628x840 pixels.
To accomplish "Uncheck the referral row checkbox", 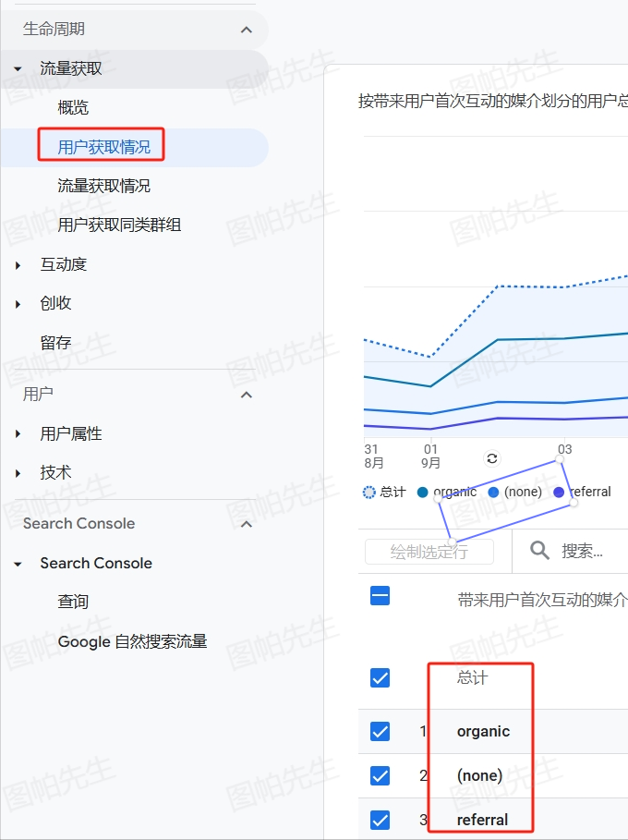I will coord(380,820).
